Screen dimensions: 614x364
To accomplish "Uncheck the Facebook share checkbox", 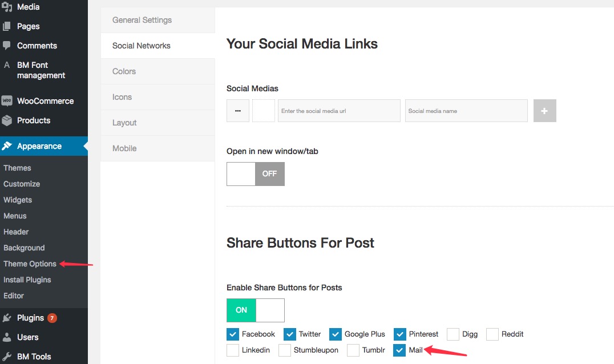I will [x=233, y=334].
